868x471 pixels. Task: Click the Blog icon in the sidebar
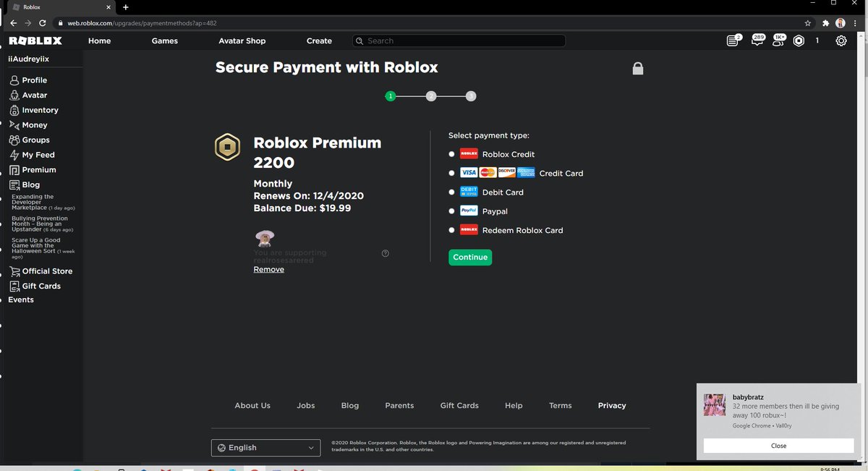click(14, 184)
